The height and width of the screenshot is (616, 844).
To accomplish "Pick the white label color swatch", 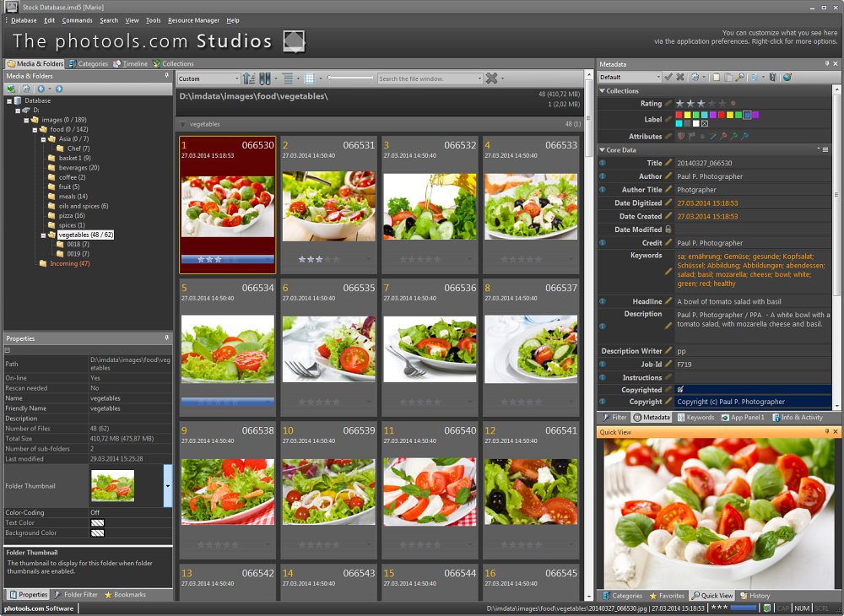I will 696,123.
